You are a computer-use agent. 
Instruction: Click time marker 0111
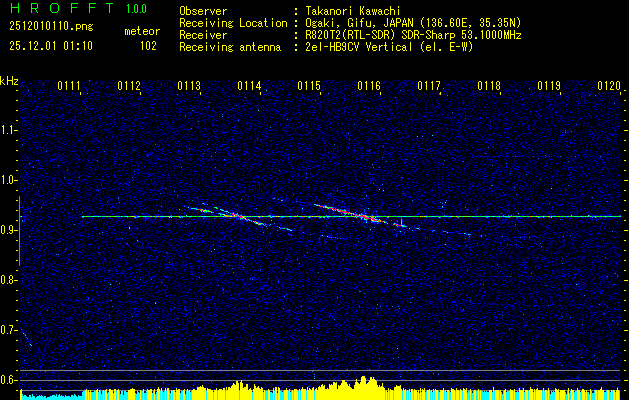[69, 86]
